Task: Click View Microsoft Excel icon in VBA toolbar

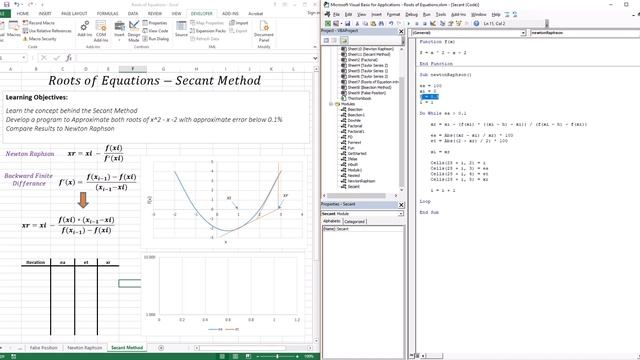Action: click(x=328, y=24)
